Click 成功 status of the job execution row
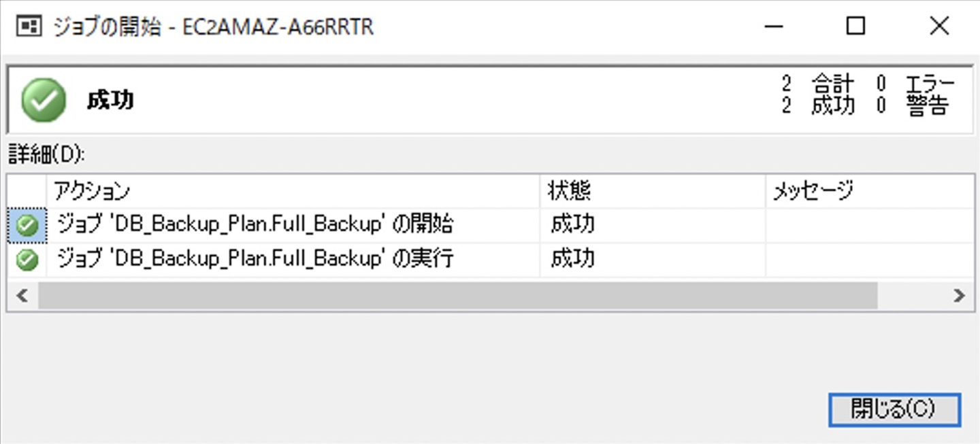 tap(573, 259)
